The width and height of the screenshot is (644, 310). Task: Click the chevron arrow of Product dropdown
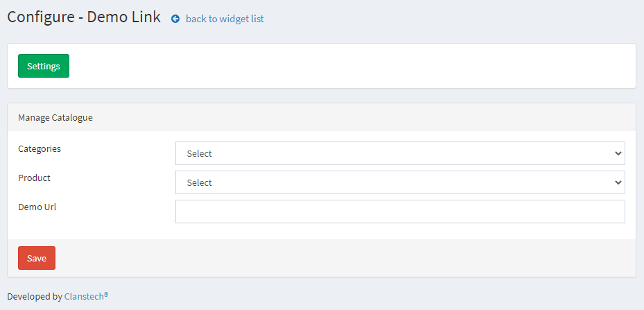618,182
